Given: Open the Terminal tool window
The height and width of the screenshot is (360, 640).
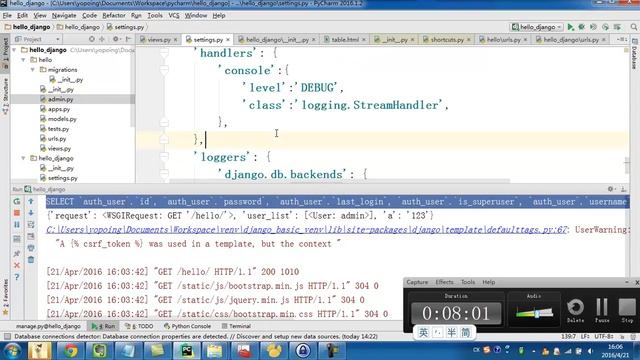Looking at the screenshot, I should pyautogui.click(x=236, y=326).
